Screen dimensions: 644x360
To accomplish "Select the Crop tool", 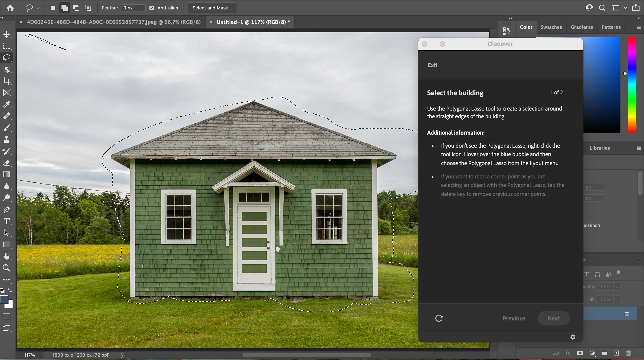I will pos(7,81).
